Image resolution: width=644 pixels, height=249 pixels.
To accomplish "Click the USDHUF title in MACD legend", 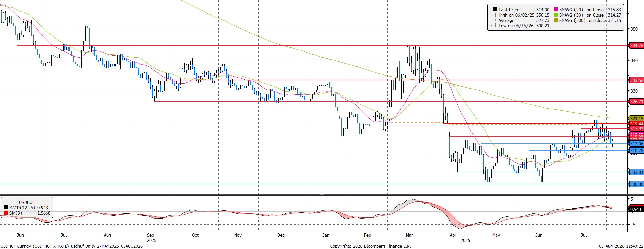I will [x=27, y=202].
